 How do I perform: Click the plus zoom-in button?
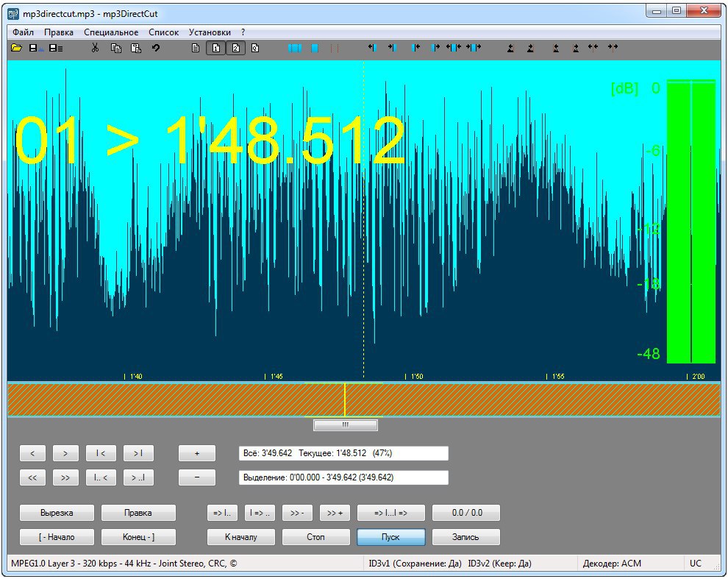197,453
